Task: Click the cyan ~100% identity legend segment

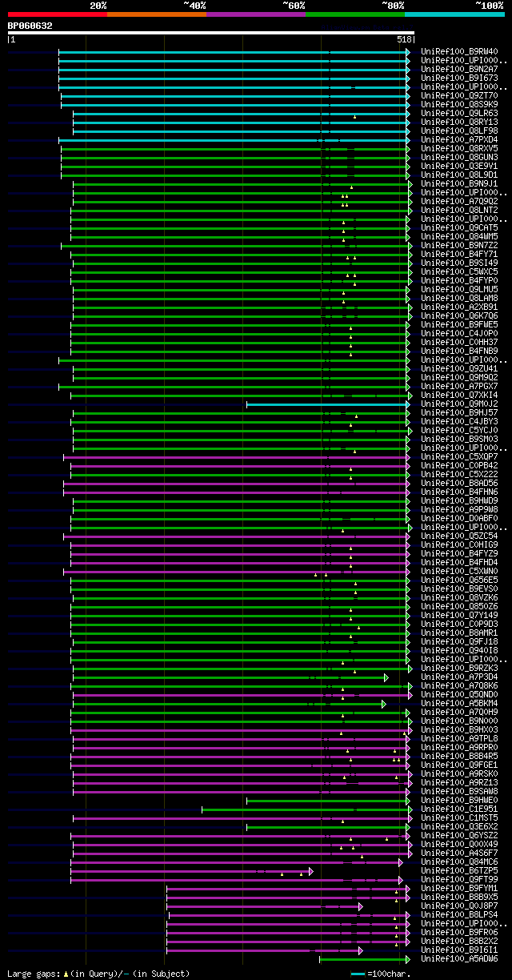Action: [454, 14]
